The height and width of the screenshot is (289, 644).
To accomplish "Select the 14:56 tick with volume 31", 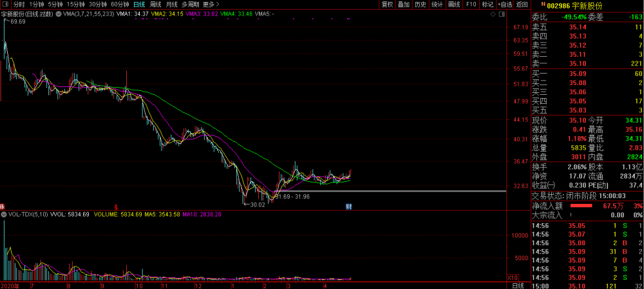I will point(587,252).
